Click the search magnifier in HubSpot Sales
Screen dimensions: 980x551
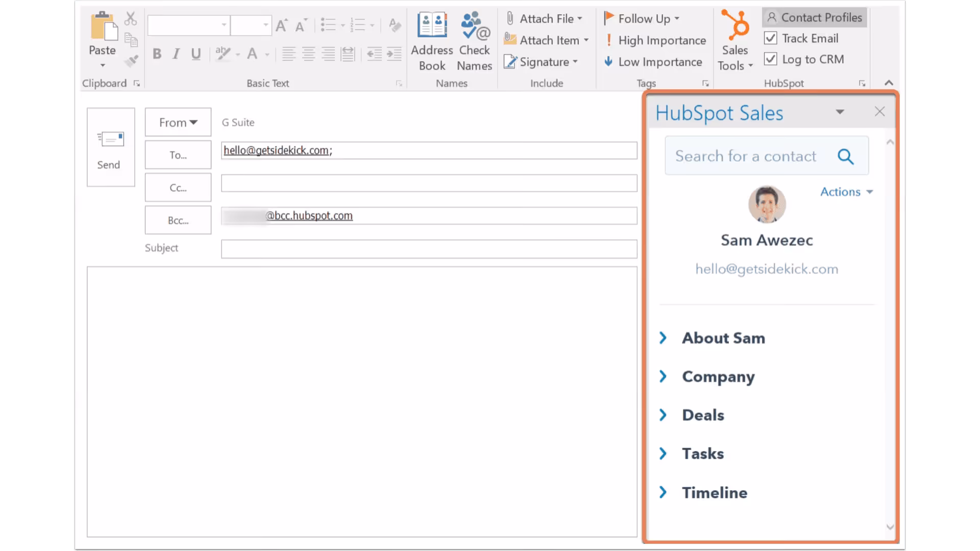[x=846, y=156]
